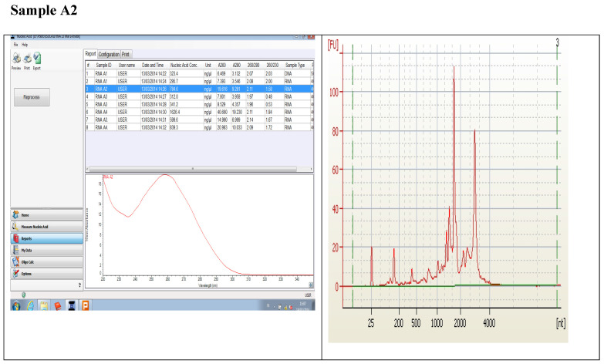Launch Internet Explorer from the taskbar

(x=30, y=306)
